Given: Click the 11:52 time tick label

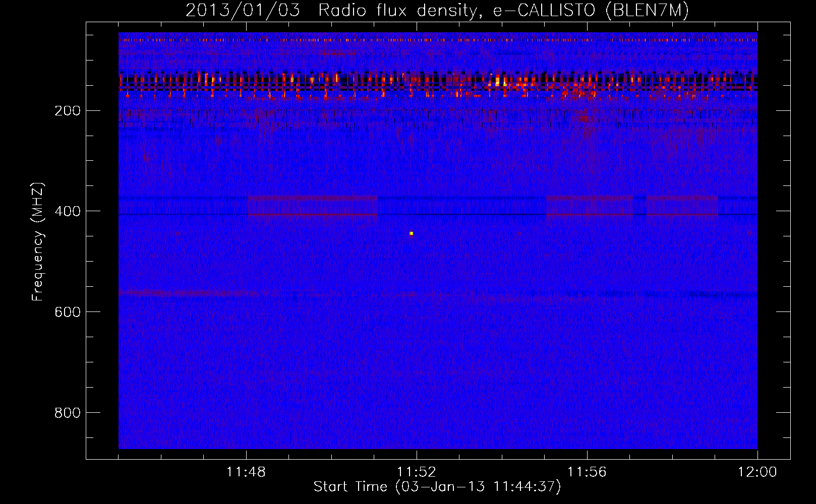Looking at the screenshot, I should coord(417,472).
